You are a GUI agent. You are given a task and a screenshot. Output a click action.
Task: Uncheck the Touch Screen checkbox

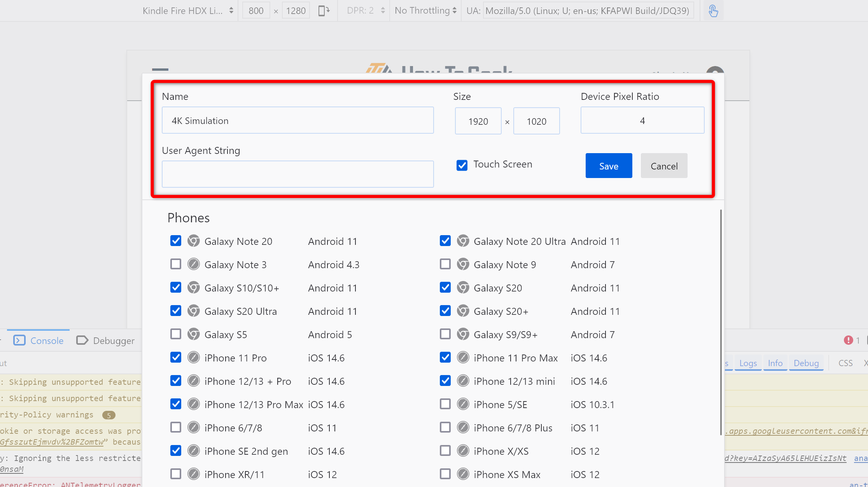click(x=462, y=165)
